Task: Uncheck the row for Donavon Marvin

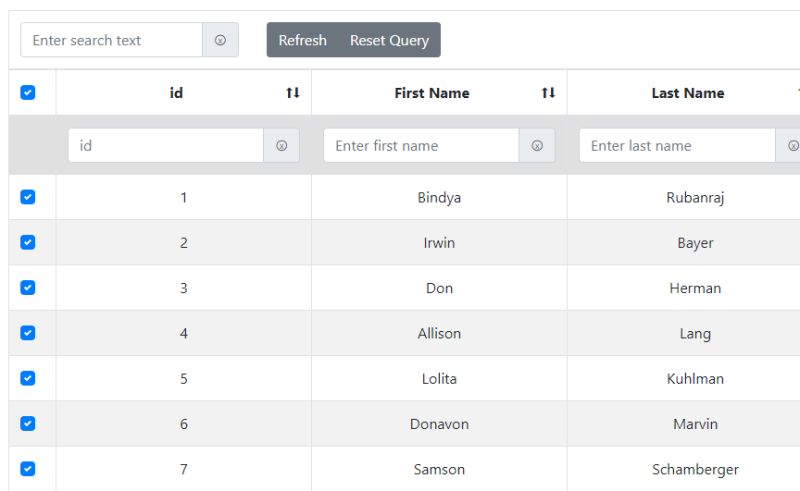Action: [28, 423]
